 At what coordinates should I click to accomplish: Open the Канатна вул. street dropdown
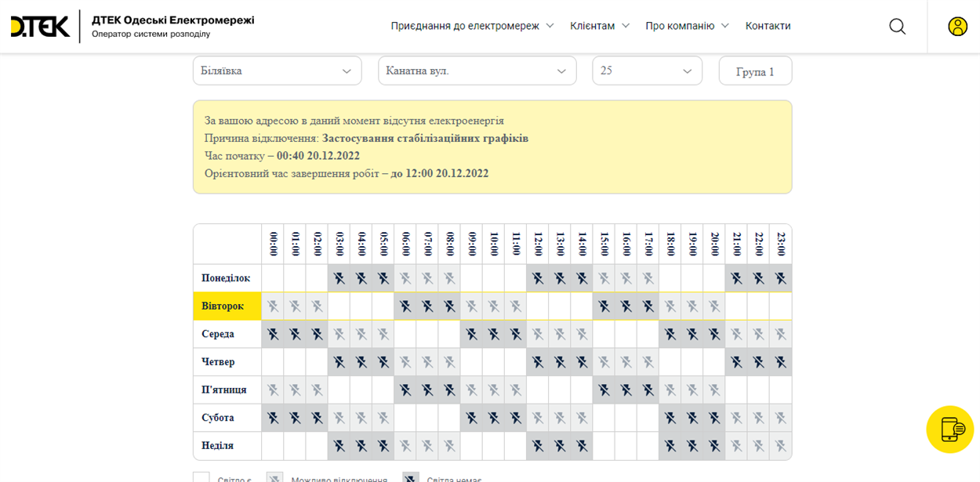(x=477, y=71)
